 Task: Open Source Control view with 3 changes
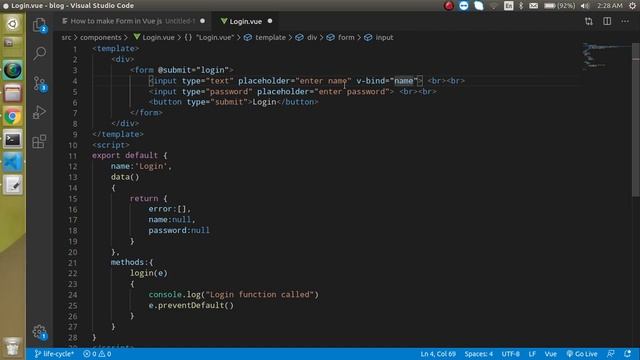(40, 84)
